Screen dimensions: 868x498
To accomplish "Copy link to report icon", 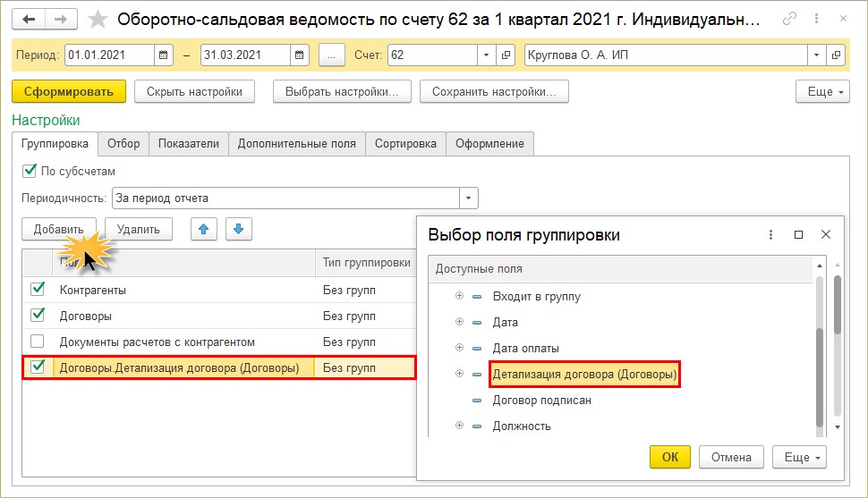I will click(790, 19).
